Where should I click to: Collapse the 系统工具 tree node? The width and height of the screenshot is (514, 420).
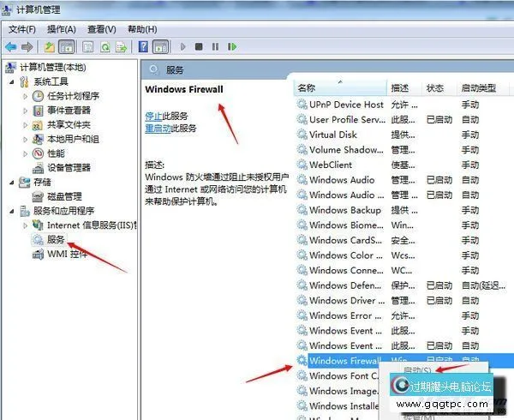[x=12, y=81]
